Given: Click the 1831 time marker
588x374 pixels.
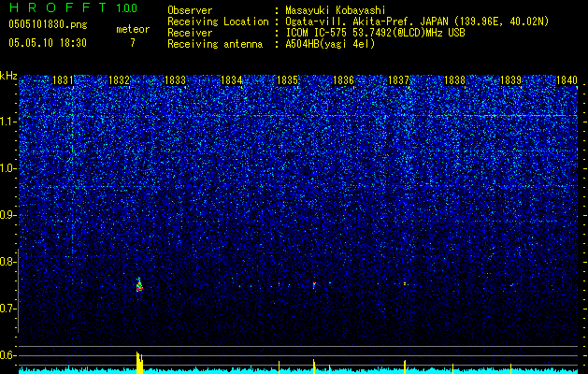Looking at the screenshot, I should pos(63,79).
